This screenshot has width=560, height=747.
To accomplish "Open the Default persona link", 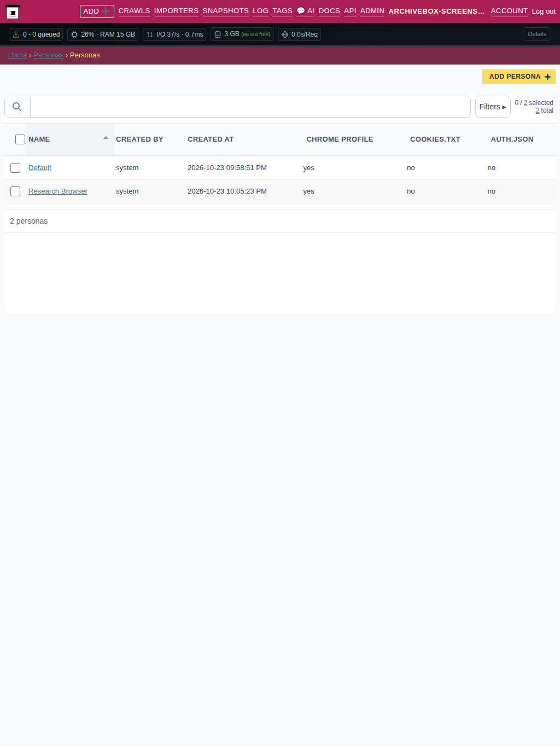I will pyautogui.click(x=40, y=168).
